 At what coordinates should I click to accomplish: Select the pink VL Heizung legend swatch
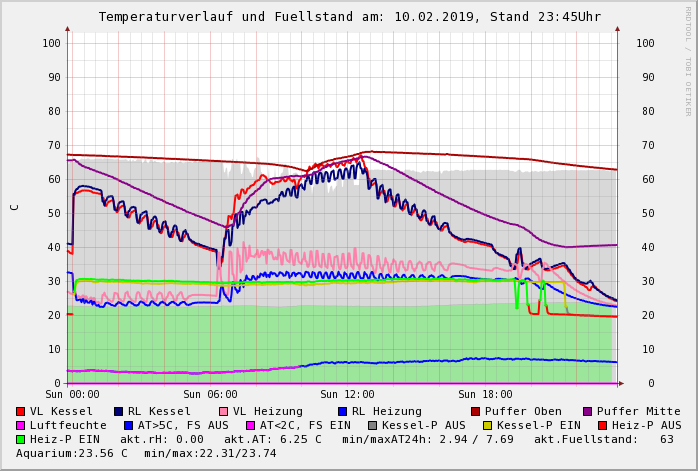tap(224, 411)
